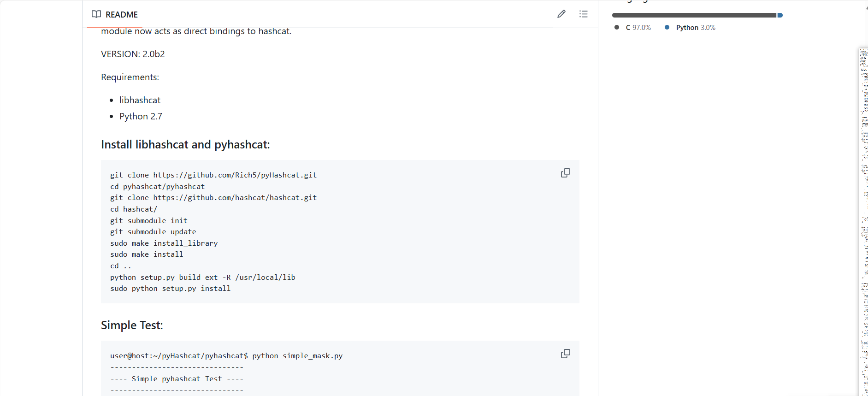Copy the install commands code block
Viewport: 868px width, 396px height.
(566, 173)
